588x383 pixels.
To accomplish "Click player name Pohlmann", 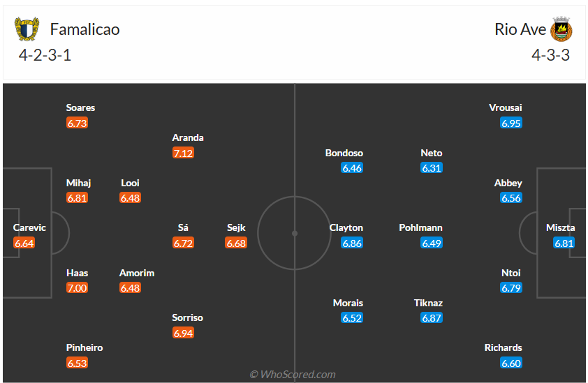I will [x=420, y=228].
